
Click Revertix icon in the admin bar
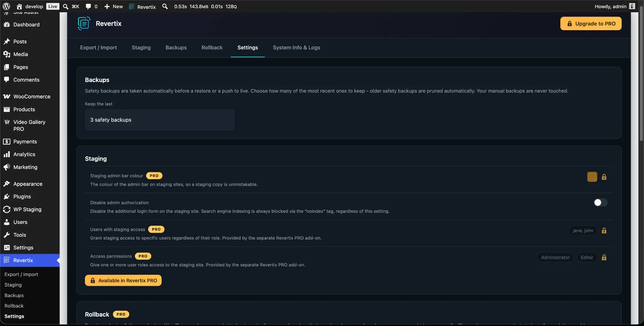[132, 6]
